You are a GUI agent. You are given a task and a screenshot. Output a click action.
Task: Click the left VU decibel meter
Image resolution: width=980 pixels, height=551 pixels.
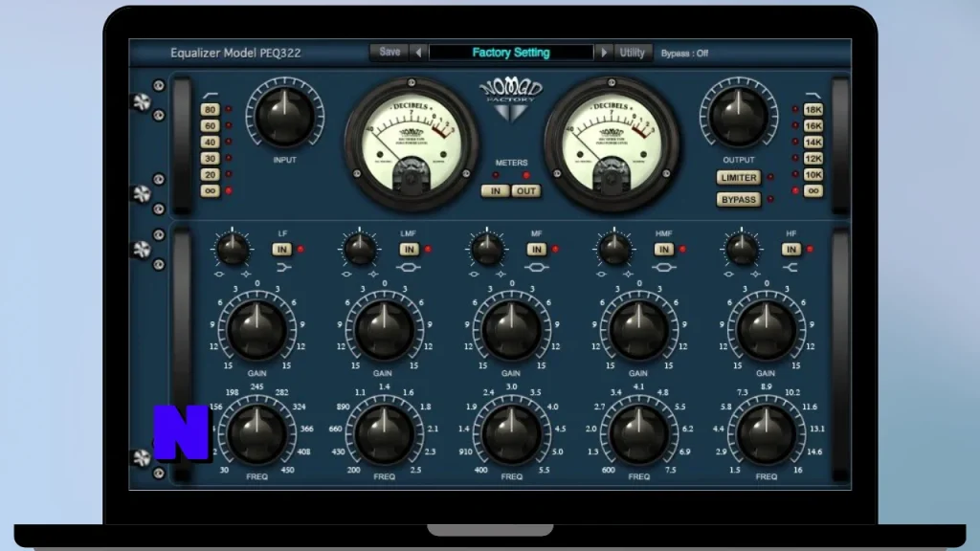coord(412,145)
